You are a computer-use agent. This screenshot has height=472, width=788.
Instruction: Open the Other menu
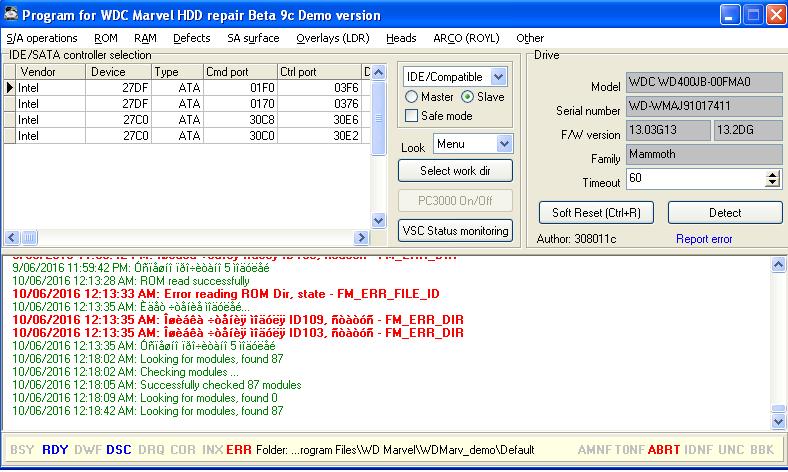click(530, 38)
